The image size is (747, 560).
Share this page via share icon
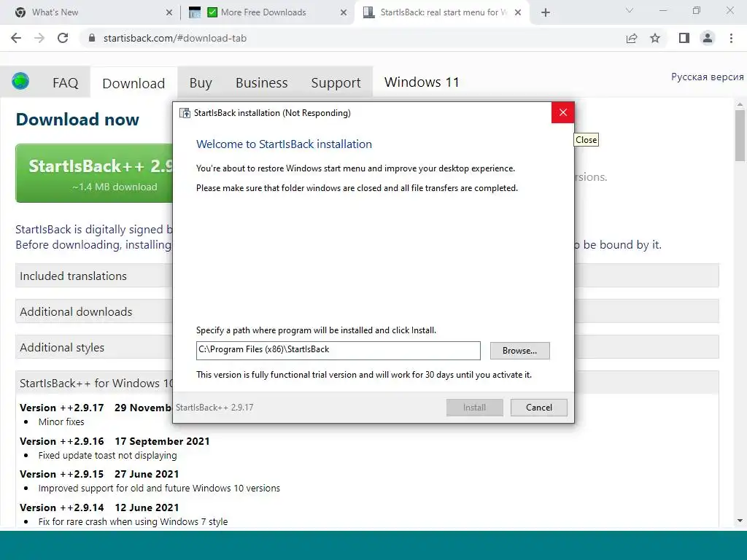632,38
